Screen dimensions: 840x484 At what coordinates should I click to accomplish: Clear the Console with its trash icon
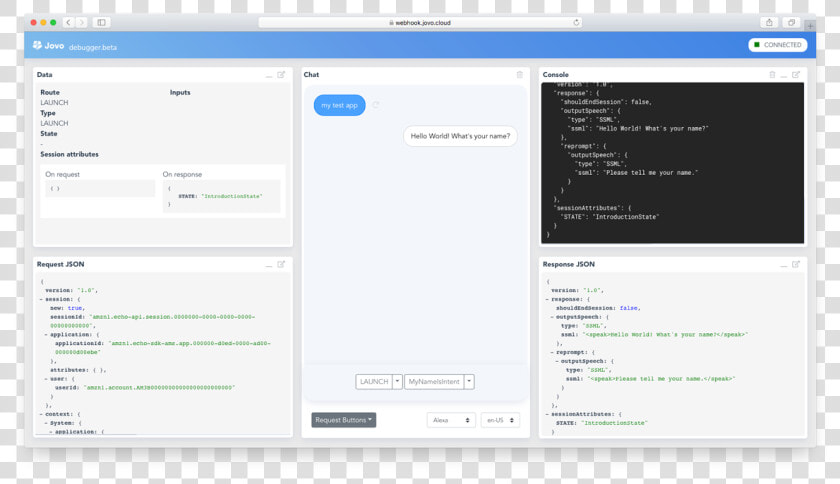tap(772, 75)
